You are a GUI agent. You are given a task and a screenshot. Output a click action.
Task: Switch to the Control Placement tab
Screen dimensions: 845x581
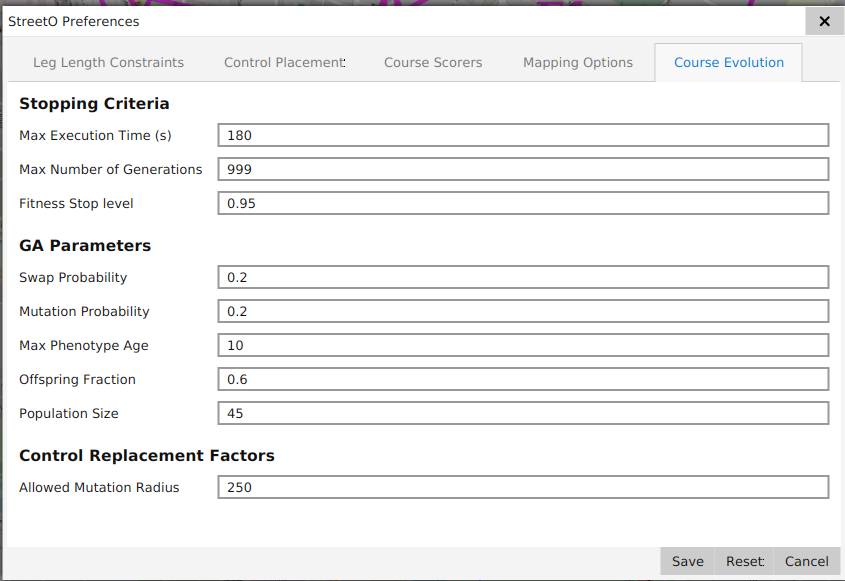click(x=284, y=62)
